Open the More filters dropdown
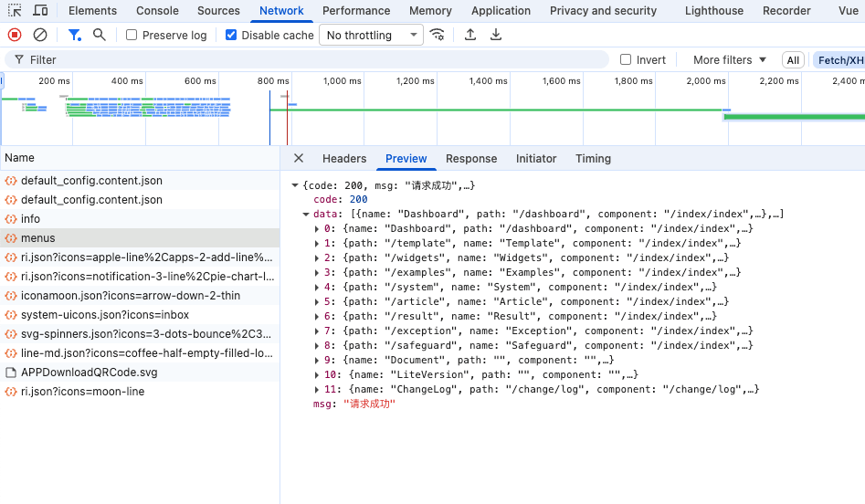 click(x=729, y=59)
